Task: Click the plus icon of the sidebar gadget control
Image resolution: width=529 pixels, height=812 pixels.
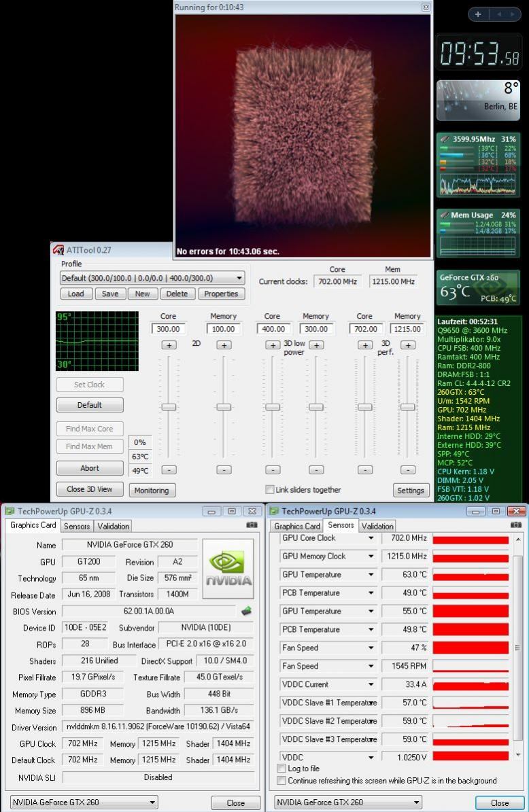Action: (x=478, y=14)
